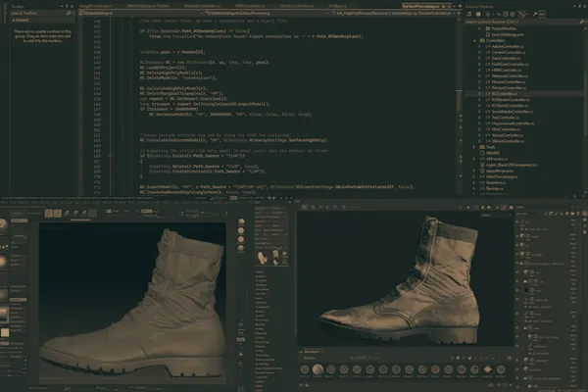The image size is (588, 392).
Task: Select DataController.cs in Solution Explorer
Action: coord(506,58)
